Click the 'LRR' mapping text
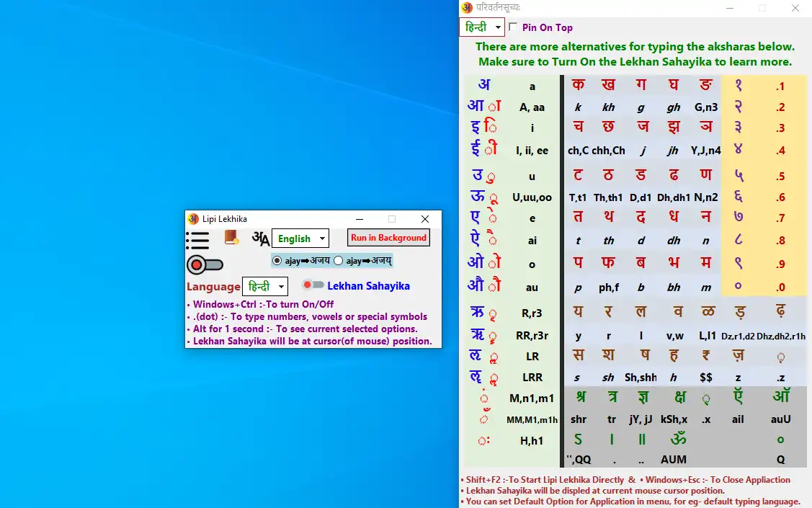812x508 pixels. tap(532, 378)
